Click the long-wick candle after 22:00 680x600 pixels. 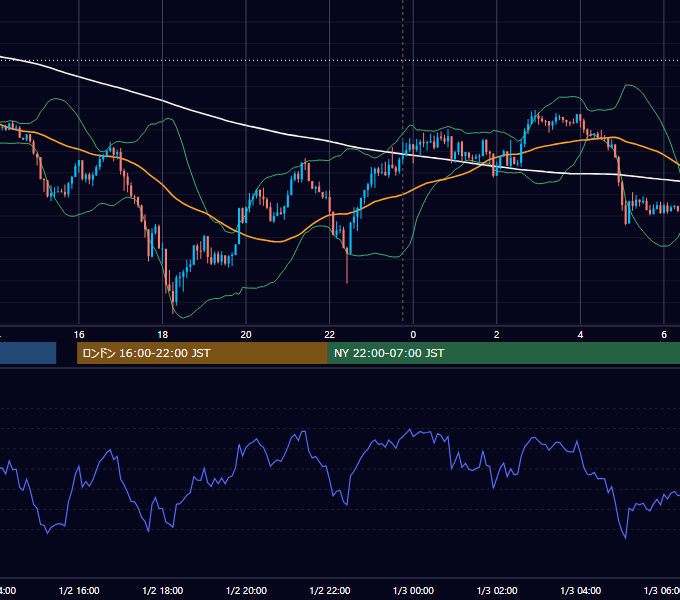pyautogui.click(x=347, y=264)
